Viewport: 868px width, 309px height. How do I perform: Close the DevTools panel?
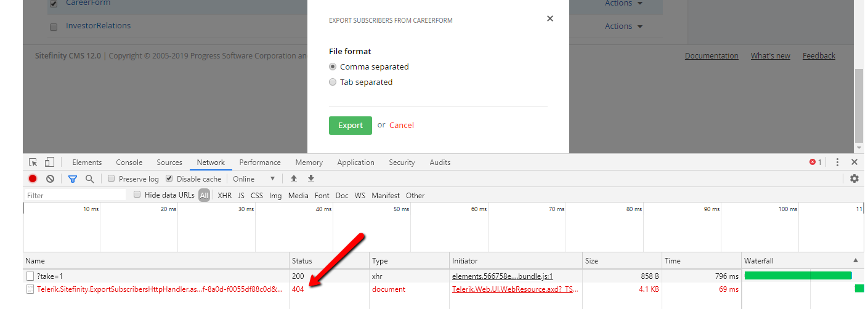tap(854, 163)
